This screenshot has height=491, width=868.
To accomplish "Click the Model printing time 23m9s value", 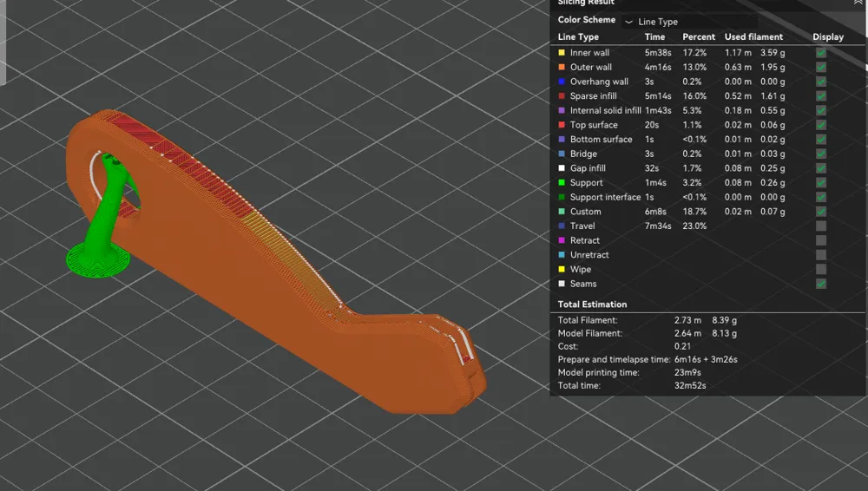I will [x=687, y=372].
